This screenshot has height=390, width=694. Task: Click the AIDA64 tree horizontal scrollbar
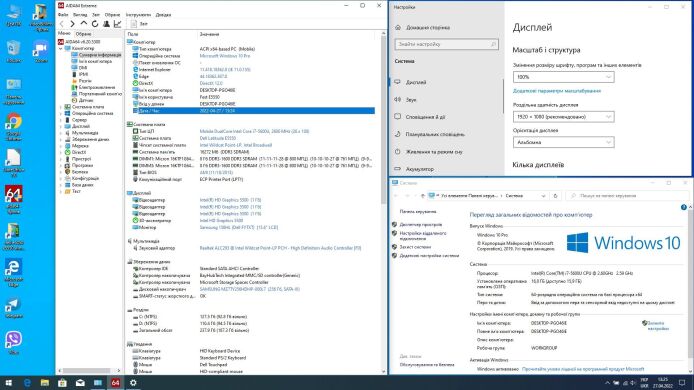tap(86, 371)
